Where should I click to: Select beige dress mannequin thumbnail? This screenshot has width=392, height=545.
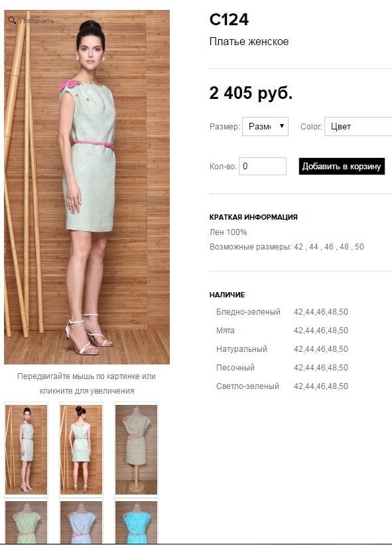(x=136, y=449)
